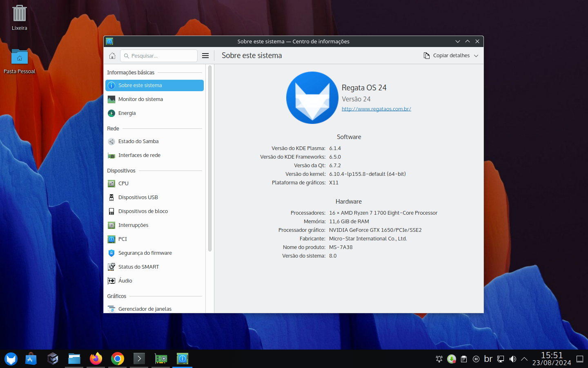Click the 'X11' graphics platform value

(x=334, y=183)
